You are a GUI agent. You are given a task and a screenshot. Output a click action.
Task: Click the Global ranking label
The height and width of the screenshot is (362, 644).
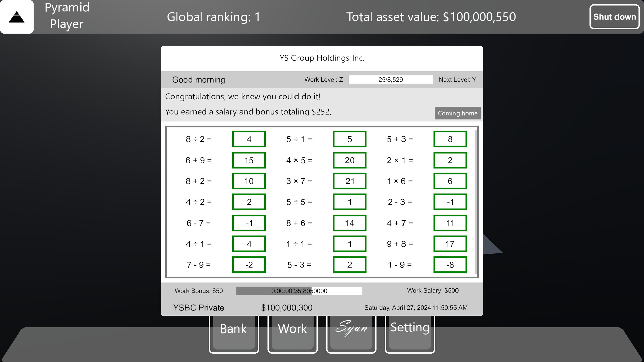click(214, 17)
